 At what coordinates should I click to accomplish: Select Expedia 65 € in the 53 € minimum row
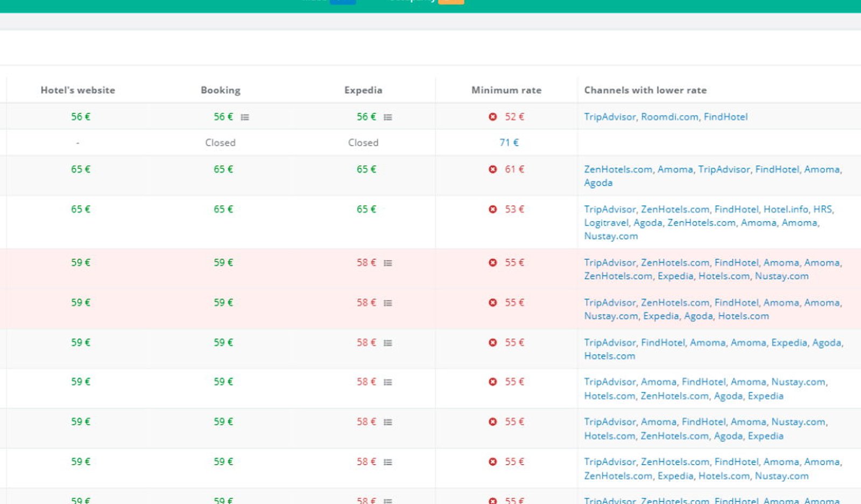pyautogui.click(x=366, y=209)
